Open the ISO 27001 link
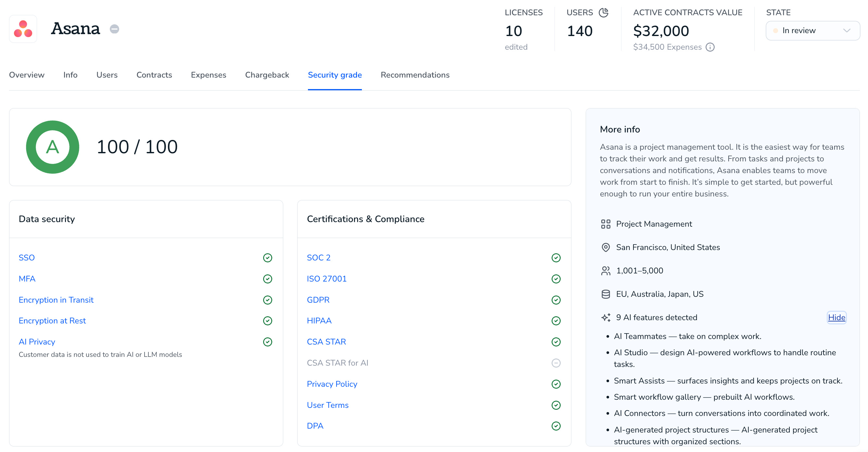 click(x=326, y=279)
